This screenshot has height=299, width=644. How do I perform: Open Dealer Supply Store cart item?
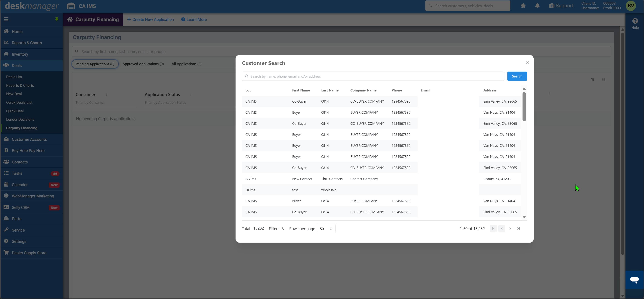(32, 253)
